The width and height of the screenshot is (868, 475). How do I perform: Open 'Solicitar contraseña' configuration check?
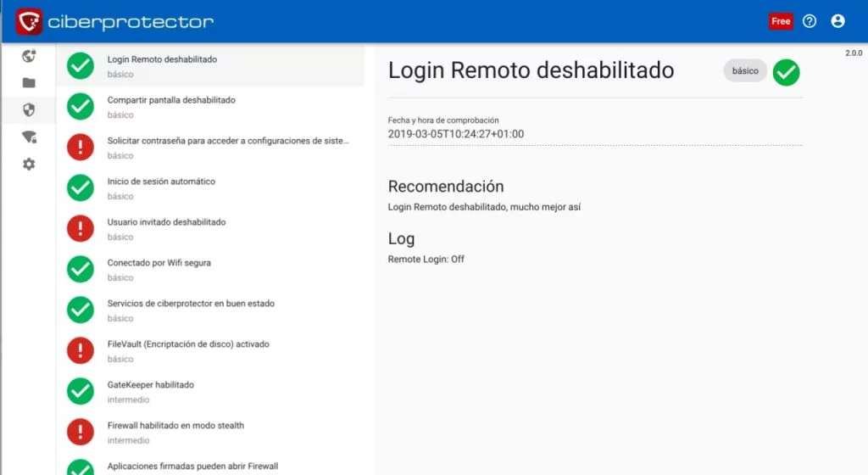pos(227,141)
